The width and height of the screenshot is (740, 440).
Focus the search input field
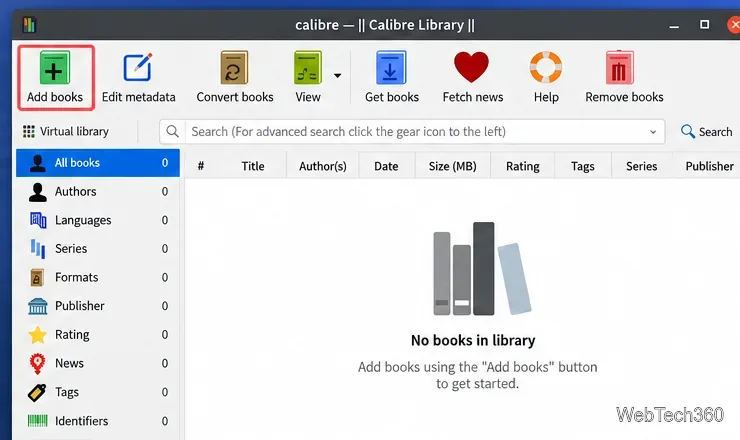pyautogui.click(x=416, y=132)
